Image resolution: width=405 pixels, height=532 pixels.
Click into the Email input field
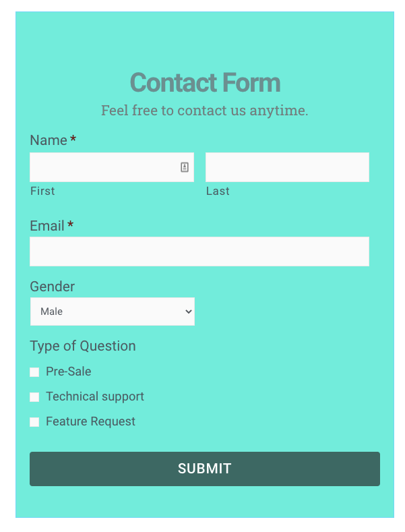(199, 252)
